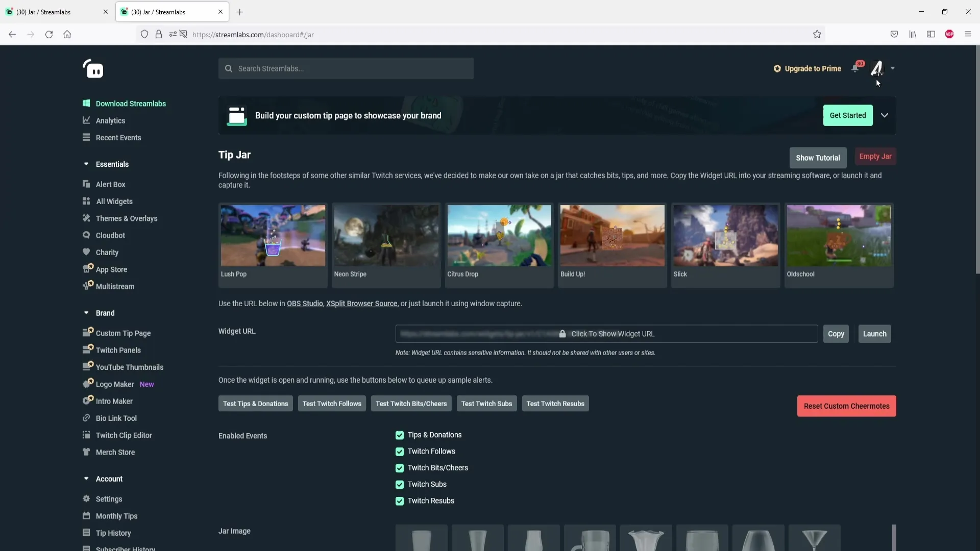Uncheck the Tips & Donations checkbox
Viewport: 980px width, 551px height.
(x=400, y=435)
